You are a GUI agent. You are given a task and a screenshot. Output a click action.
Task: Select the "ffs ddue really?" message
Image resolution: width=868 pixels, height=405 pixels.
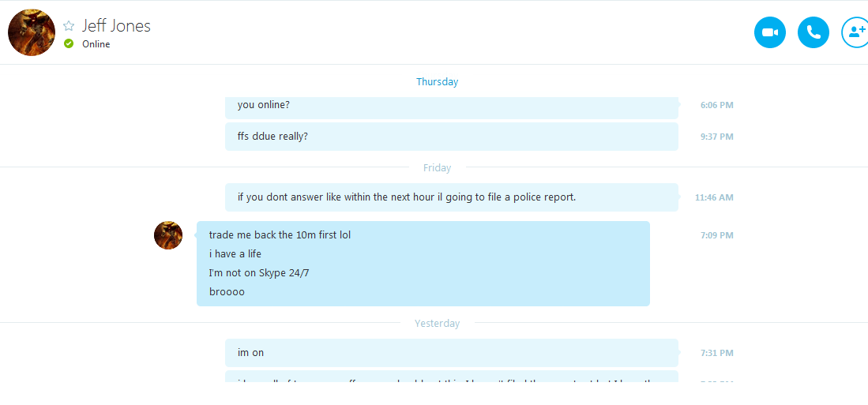[x=452, y=136]
